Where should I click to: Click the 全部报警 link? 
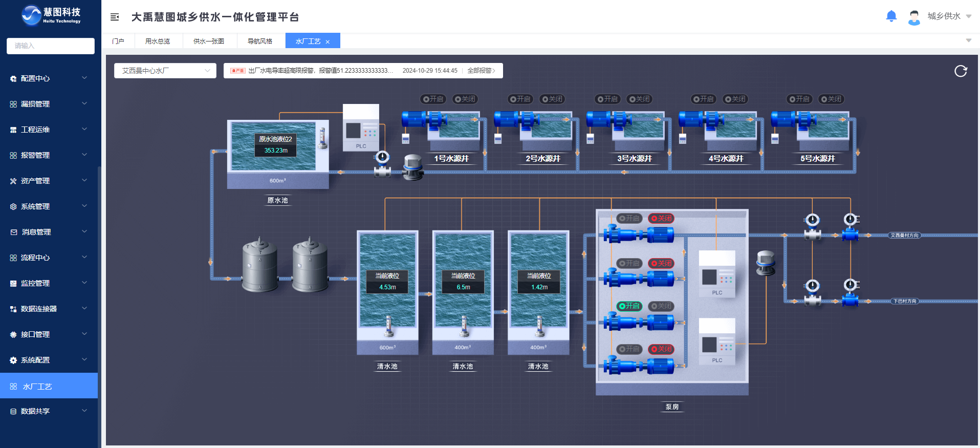[481, 71]
